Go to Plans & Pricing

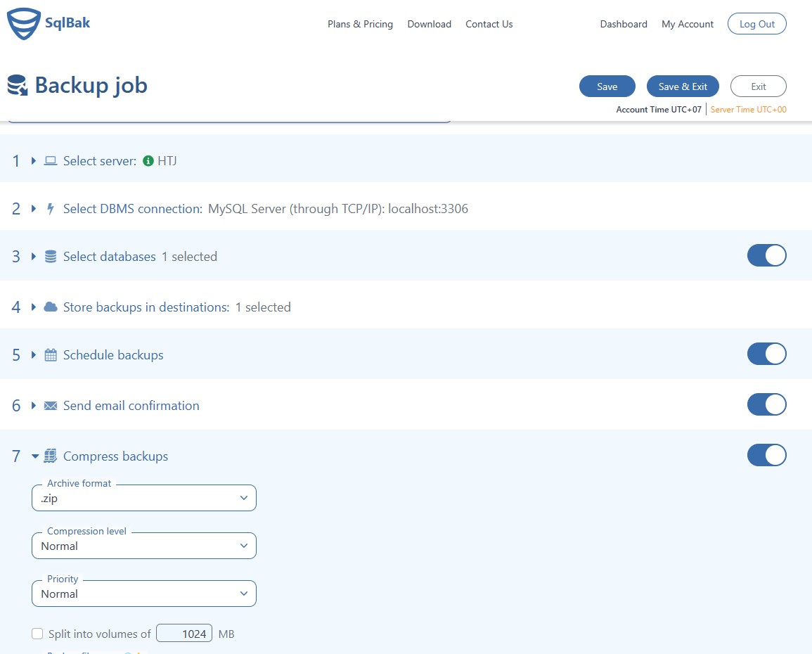[360, 24]
